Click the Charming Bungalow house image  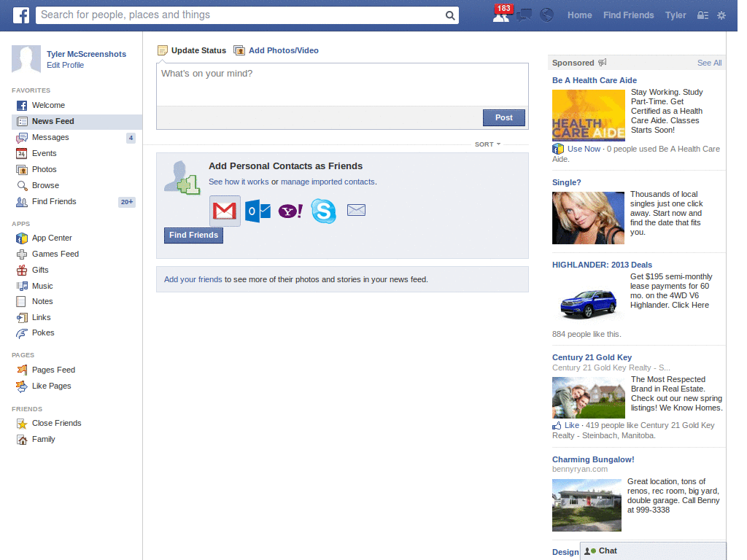click(587, 505)
